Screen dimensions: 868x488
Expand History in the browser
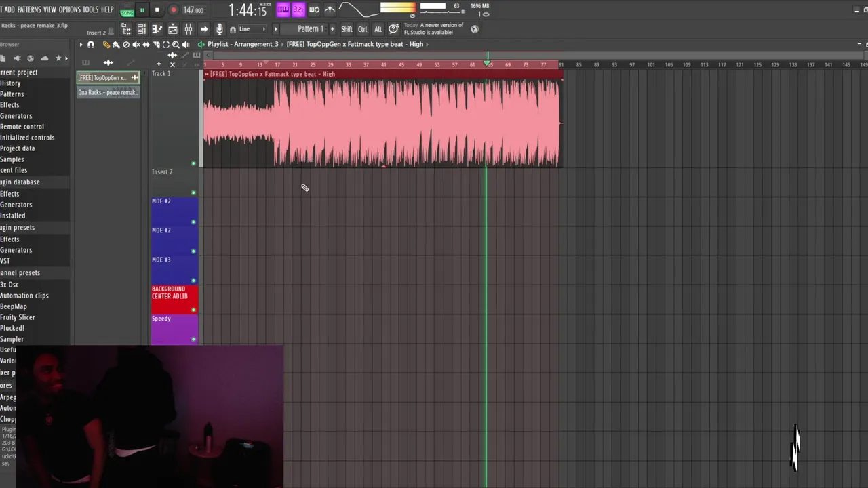pyautogui.click(x=10, y=83)
